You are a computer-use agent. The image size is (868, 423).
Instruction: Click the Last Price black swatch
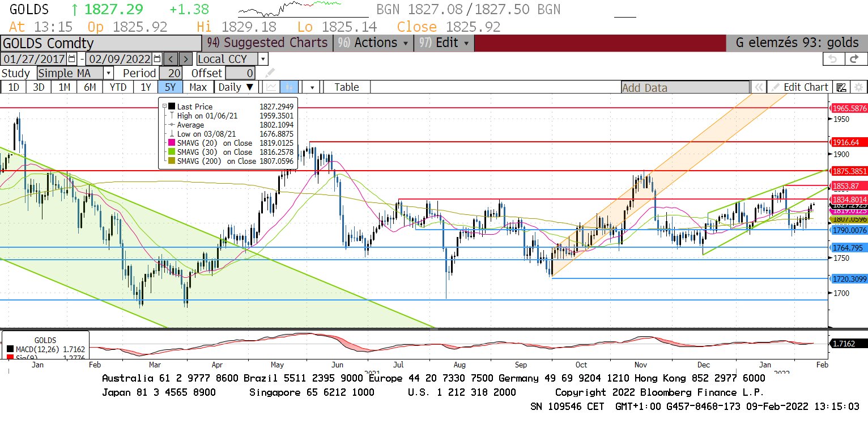pyautogui.click(x=172, y=107)
